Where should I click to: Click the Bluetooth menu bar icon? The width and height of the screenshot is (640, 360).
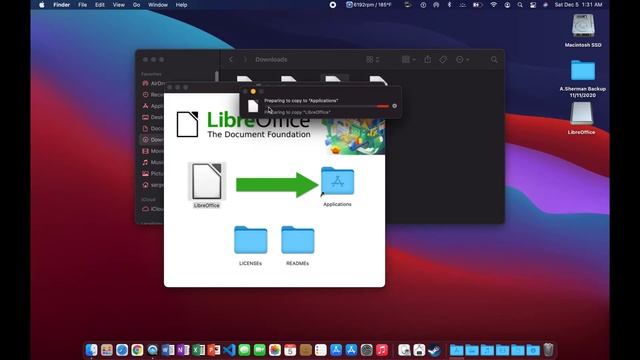click(449, 5)
